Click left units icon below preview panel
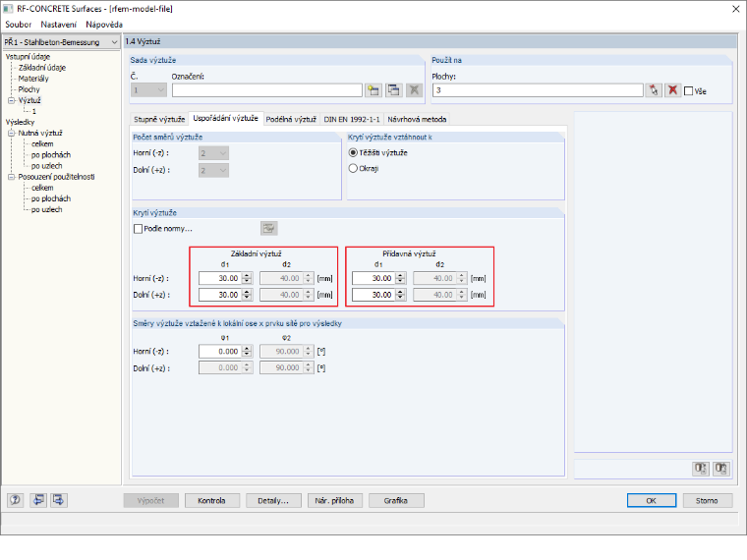 (700, 469)
